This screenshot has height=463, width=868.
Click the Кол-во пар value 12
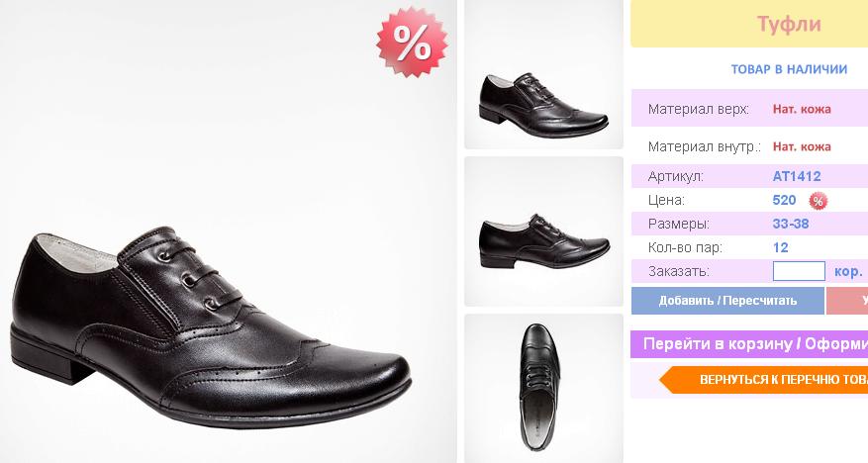click(781, 247)
